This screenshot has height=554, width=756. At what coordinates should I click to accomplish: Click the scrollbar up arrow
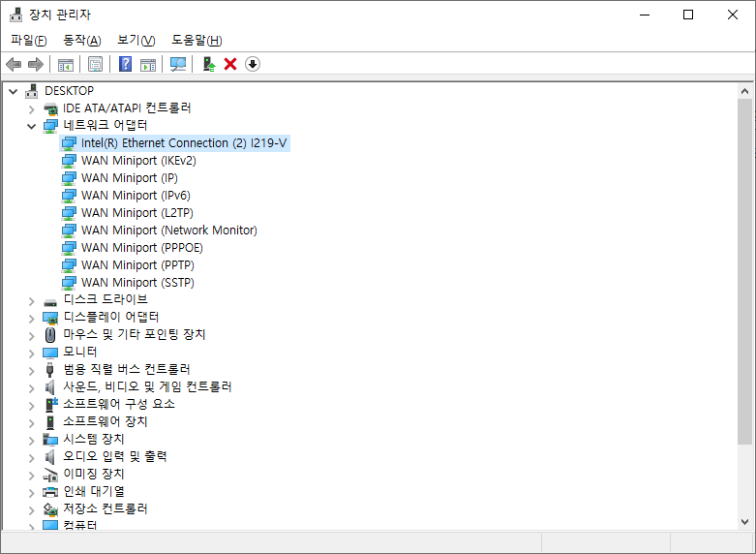pos(744,91)
